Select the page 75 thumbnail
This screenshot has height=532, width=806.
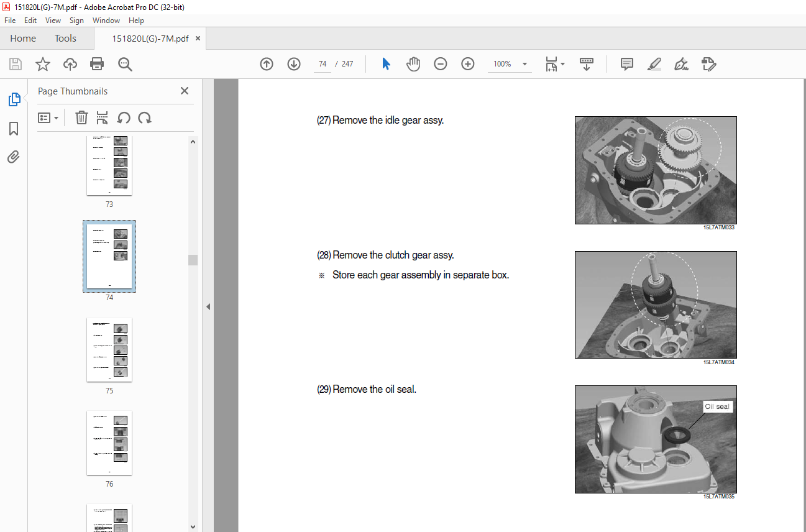click(x=109, y=350)
